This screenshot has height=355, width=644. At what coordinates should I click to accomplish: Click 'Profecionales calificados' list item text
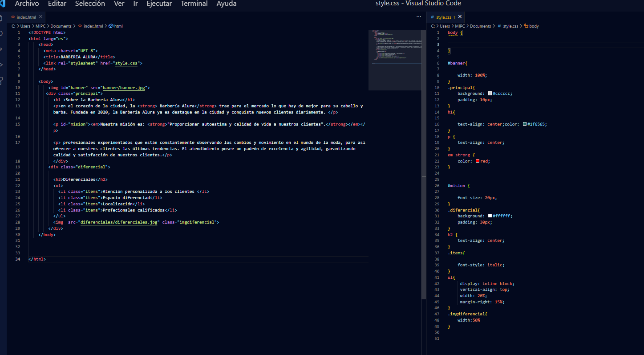pyautogui.click(x=134, y=210)
